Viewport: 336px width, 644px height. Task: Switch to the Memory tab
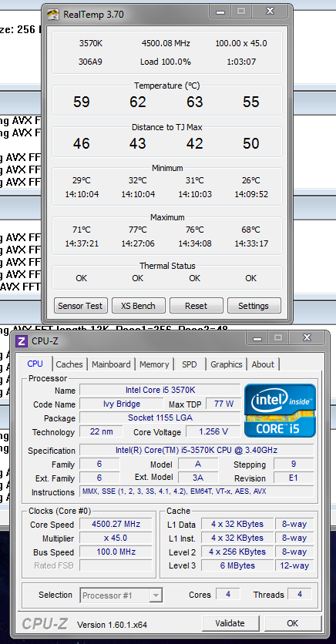154,364
